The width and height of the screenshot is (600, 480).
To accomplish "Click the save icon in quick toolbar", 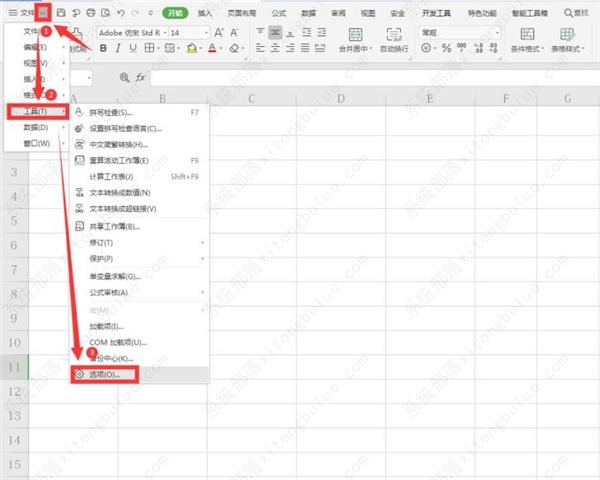I will (62, 12).
